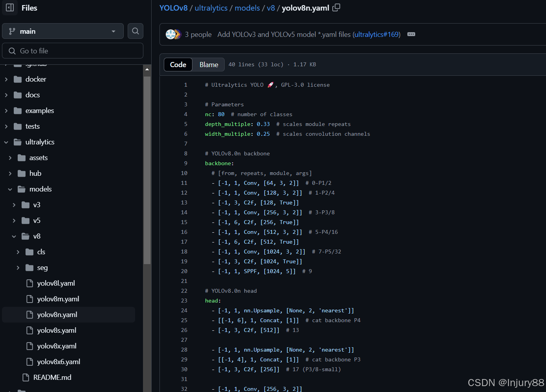The width and height of the screenshot is (546, 392).
Task: Click the tests folder icon
Action: (18, 126)
